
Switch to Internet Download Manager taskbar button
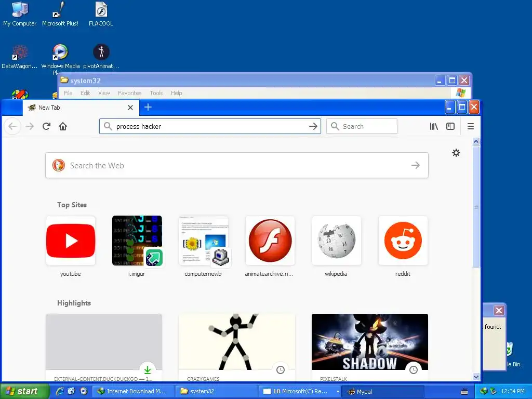click(x=134, y=391)
